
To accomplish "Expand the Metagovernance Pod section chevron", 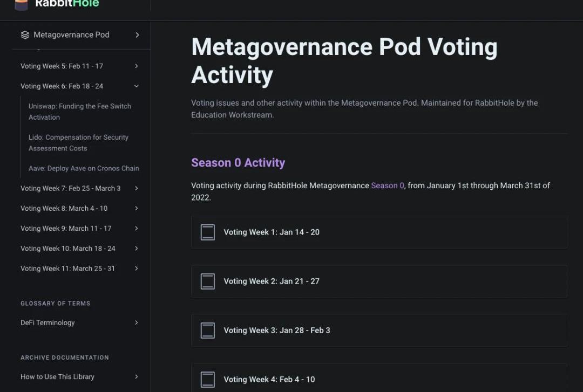I will [137, 35].
